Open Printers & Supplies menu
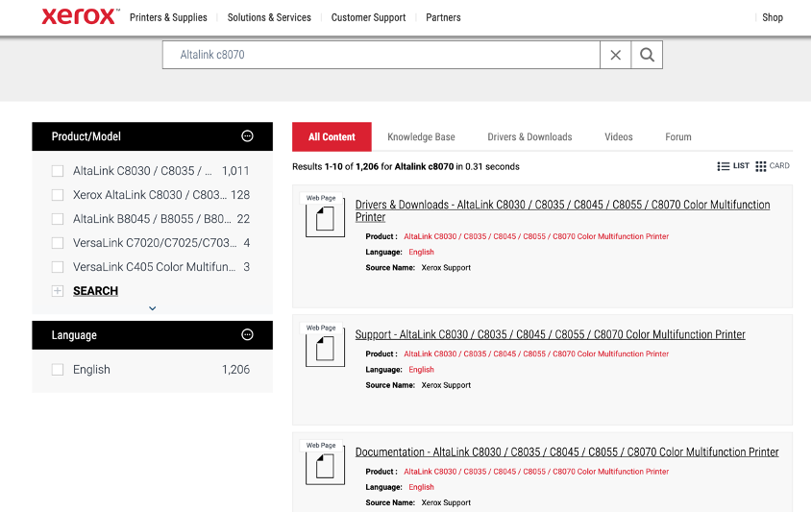Image resolution: width=812 pixels, height=512 pixels. 168,17
